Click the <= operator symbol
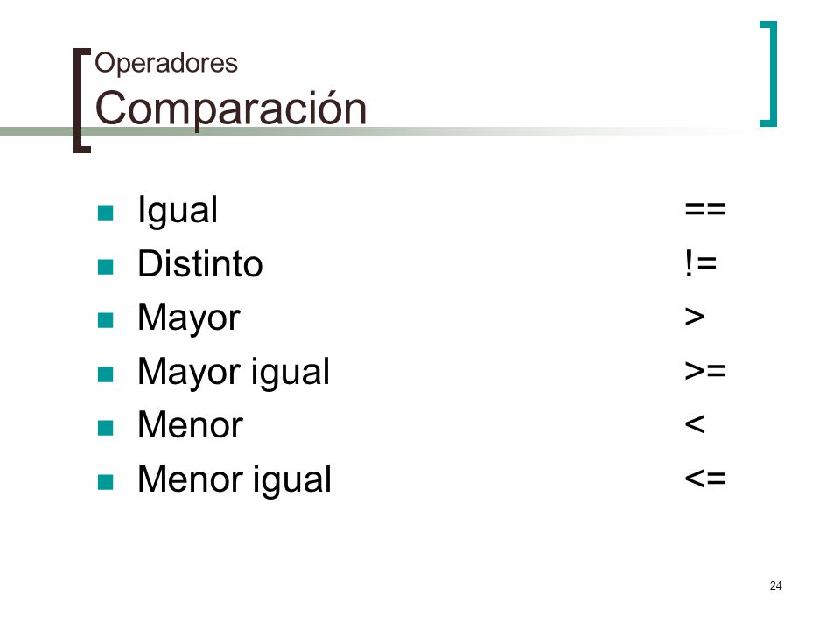 (x=705, y=478)
